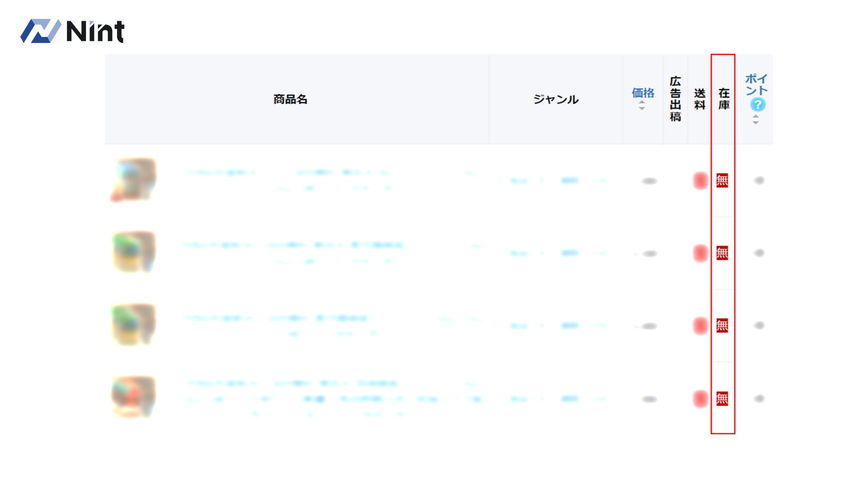Click the first row's out-of-stock 無 badge

click(722, 181)
